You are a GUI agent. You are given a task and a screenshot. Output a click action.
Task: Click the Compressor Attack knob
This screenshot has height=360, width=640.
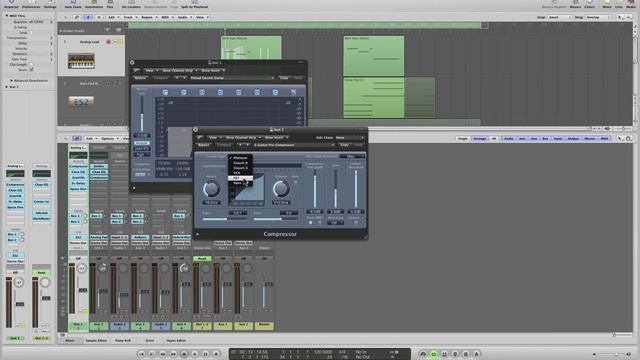[211, 189]
